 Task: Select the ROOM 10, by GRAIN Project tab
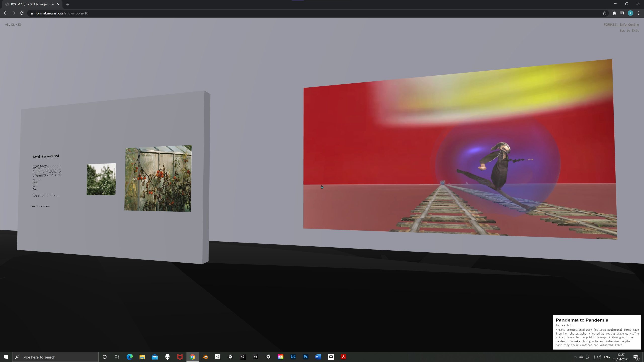30,4
